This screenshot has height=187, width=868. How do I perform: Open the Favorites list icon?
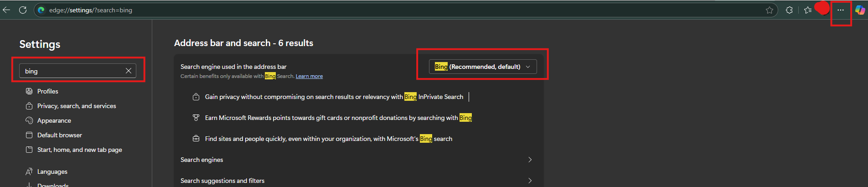[x=808, y=10]
